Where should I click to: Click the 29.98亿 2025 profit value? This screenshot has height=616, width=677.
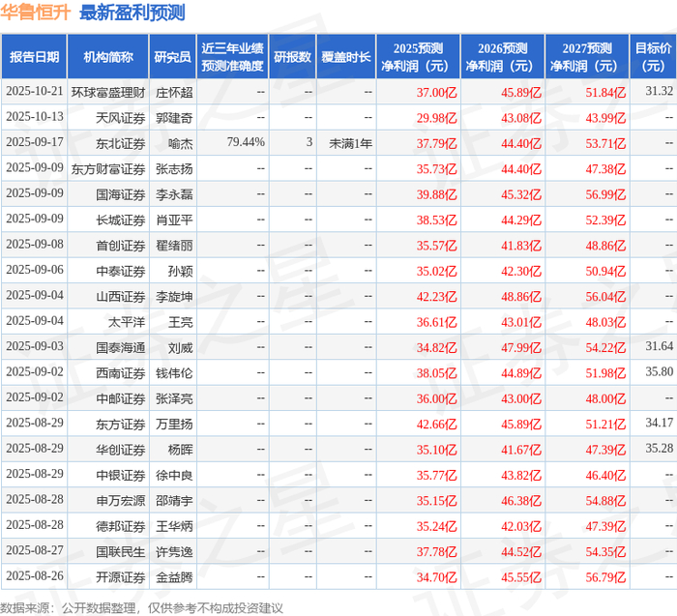pos(436,118)
